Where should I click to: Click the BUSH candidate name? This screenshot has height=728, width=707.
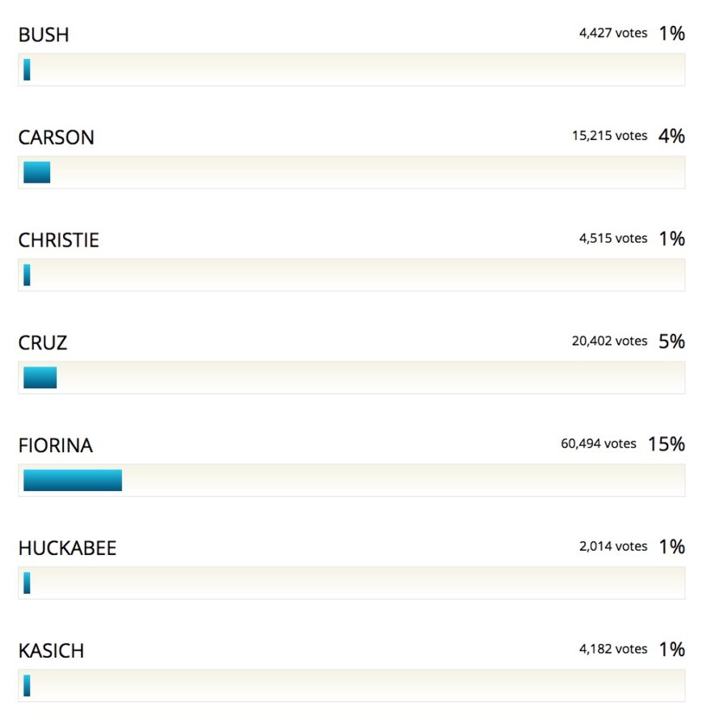click(x=44, y=35)
